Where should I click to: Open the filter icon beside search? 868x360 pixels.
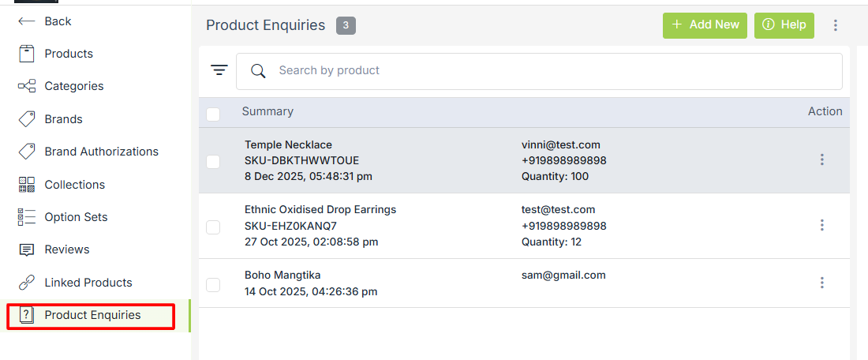pos(219,71)
